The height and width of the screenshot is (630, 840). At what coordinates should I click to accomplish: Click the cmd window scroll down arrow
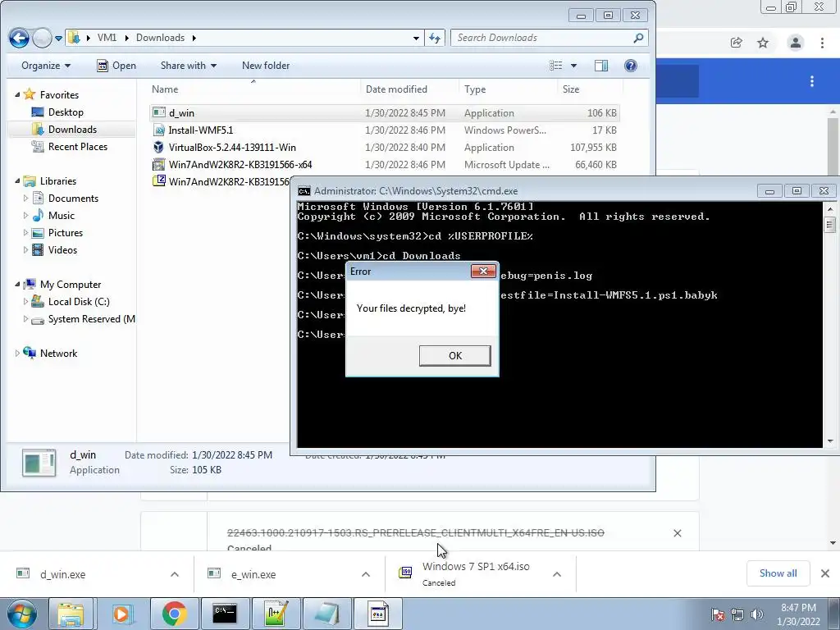click(x=830, y=441)
